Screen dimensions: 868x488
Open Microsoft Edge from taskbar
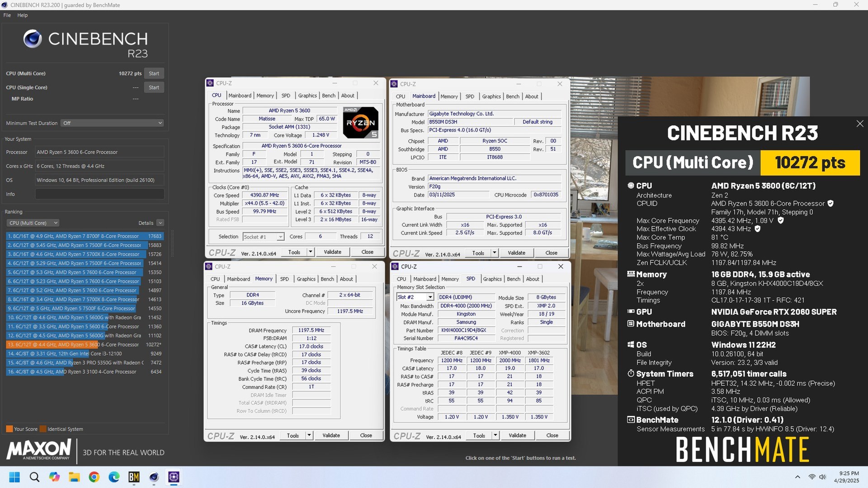[x=114, y=477]
